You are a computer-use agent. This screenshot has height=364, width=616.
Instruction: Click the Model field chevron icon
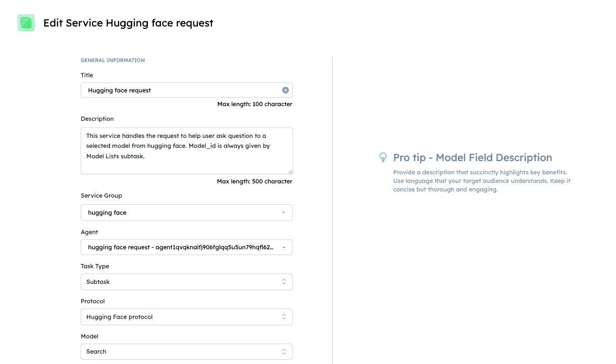(284, 352)
